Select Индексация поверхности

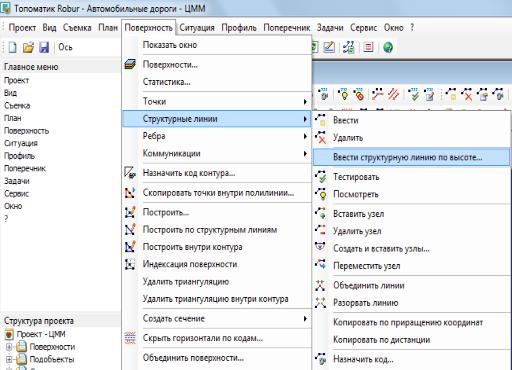pyautogui.click(x=217, y=264)
